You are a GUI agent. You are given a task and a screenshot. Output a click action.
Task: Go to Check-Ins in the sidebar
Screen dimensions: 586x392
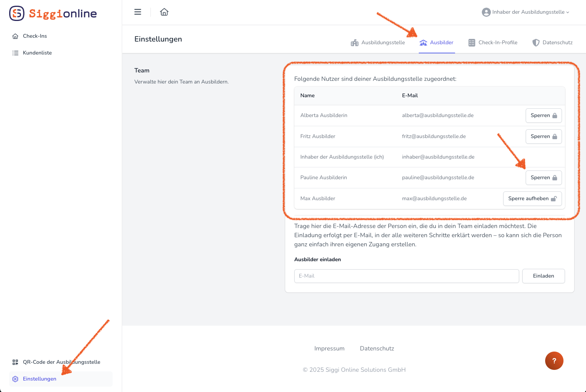(35, 36)
